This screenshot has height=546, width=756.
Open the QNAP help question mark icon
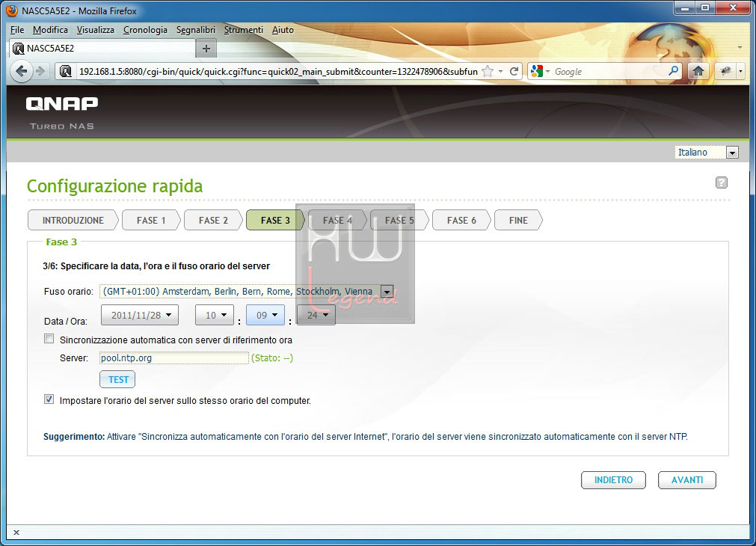coord(722,182)
